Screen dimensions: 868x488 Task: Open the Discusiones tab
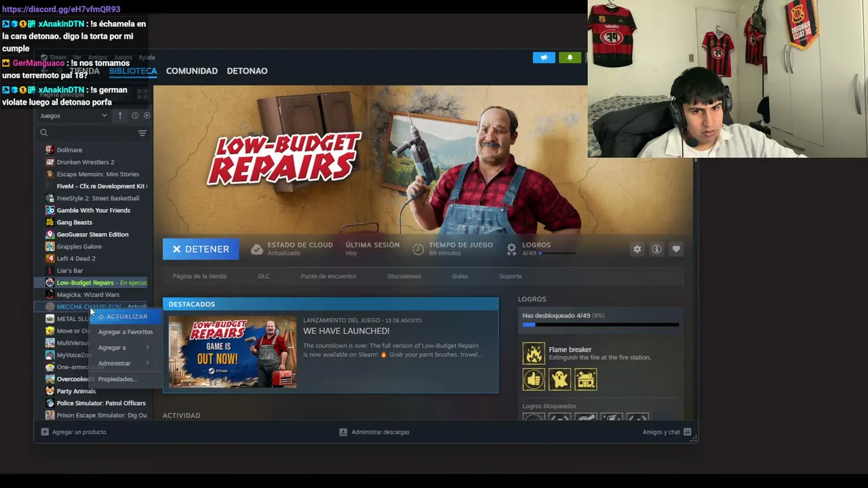tap(404, 276)
